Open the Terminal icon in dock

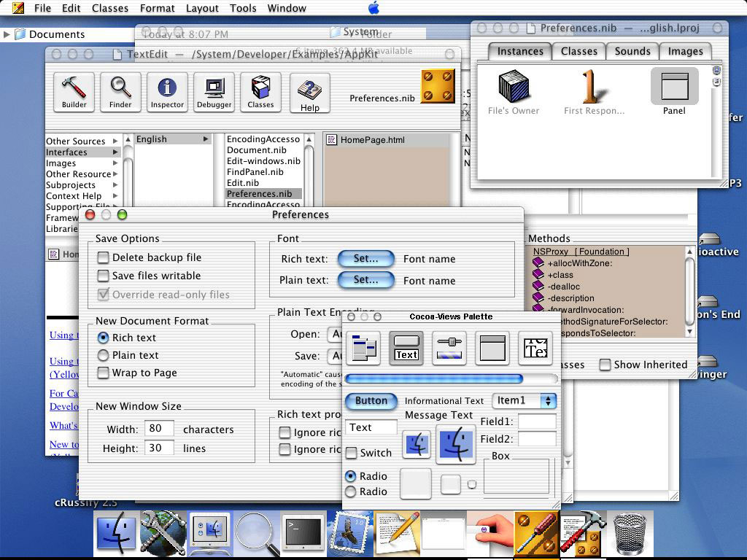coord(303,534)
